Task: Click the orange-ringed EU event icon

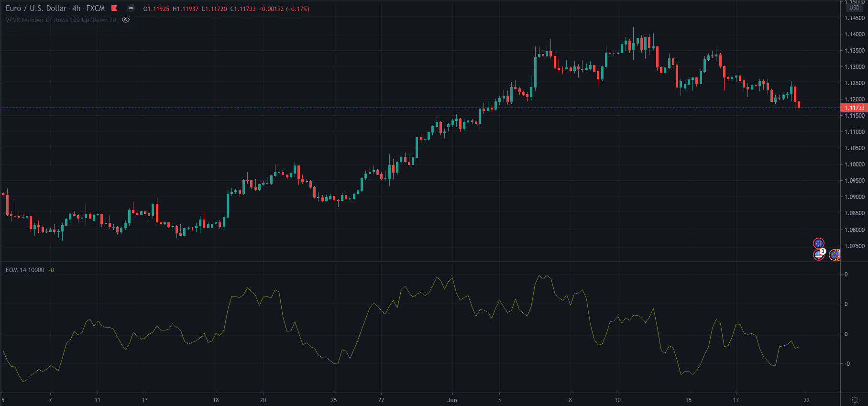Action: point(835,255)
